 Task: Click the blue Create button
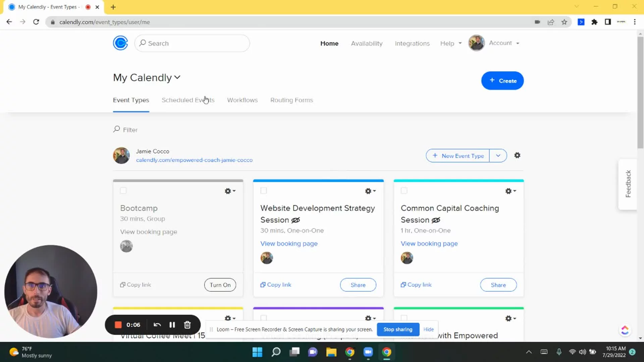(x=502, y=81)
